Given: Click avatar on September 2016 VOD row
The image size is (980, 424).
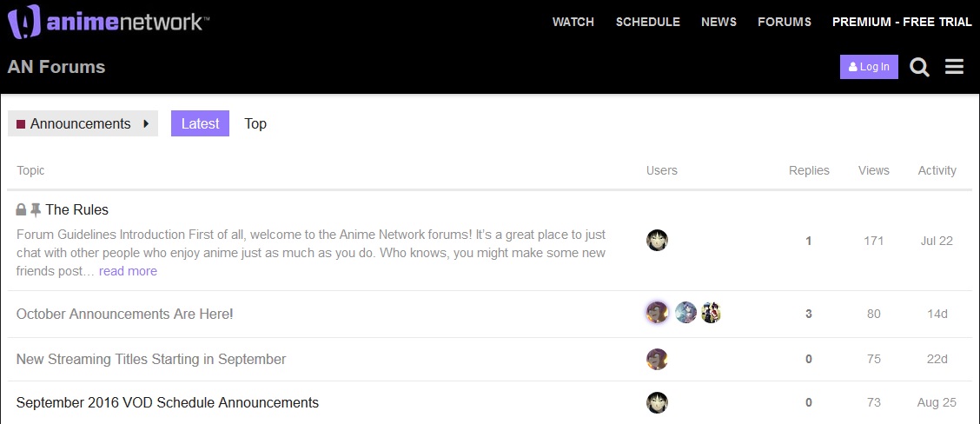Looking at the screenshot, I should point(657,403).
